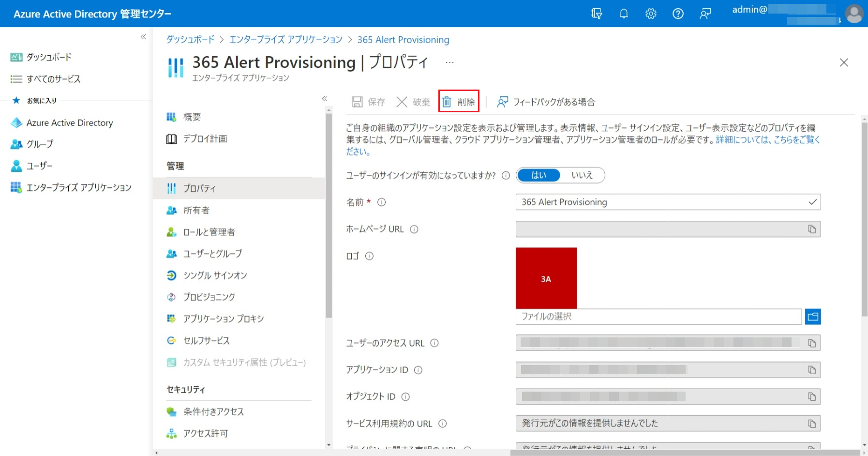This screenshot has height=456, width=868.
Task: Click the red 3A logo thumbnail
Action: (546, 278)
